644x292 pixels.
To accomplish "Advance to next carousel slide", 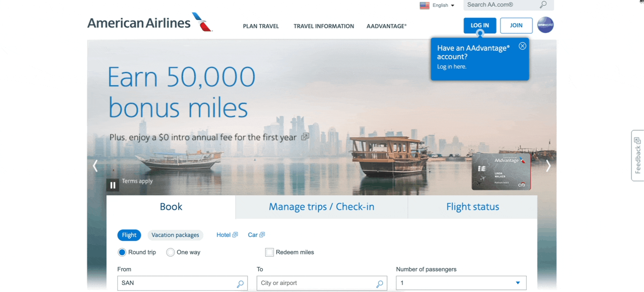I will [x=548, y=166].
